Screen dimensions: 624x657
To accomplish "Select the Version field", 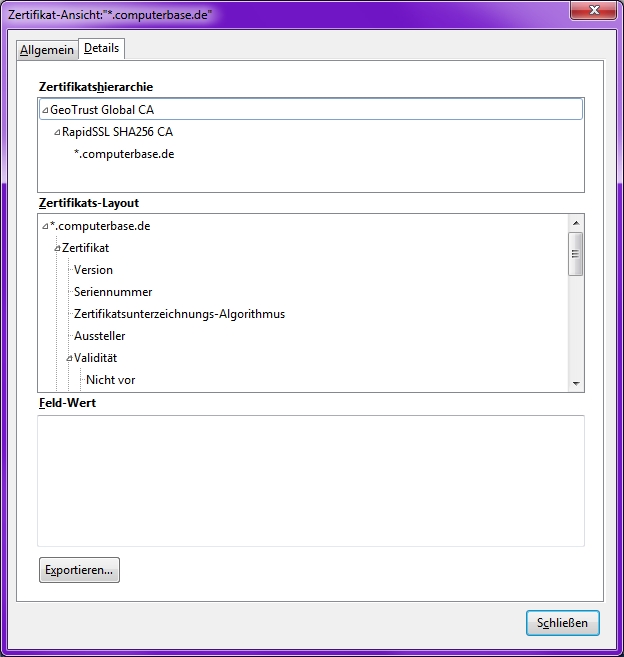I will pyautogui.click(x=93, y=270).
